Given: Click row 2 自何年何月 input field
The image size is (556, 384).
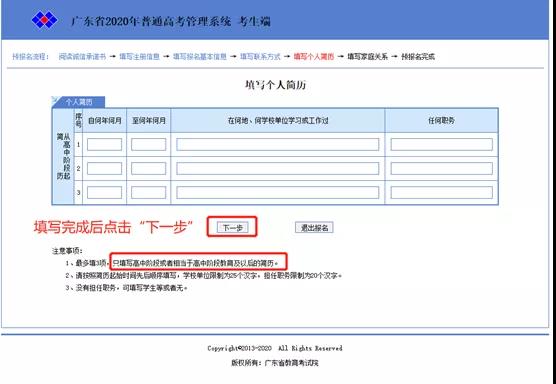Looking at the screenshot, I should (x=104, y=168).
